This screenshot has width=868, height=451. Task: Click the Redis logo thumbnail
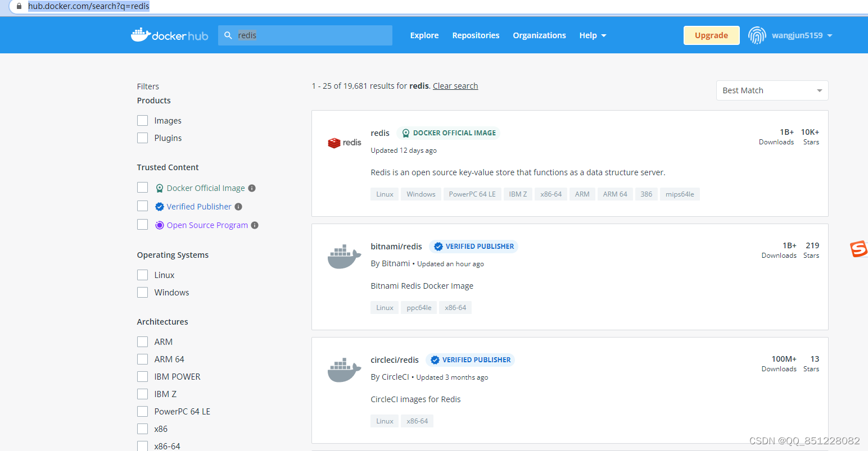[x=344, y=143]
